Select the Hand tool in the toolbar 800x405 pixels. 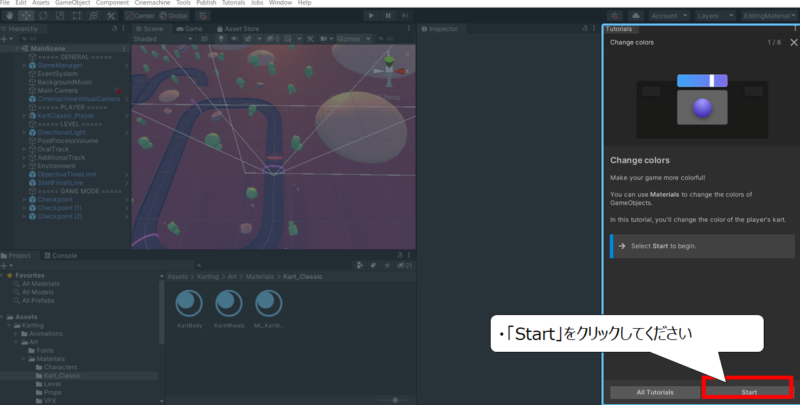[x=9, y=16]
